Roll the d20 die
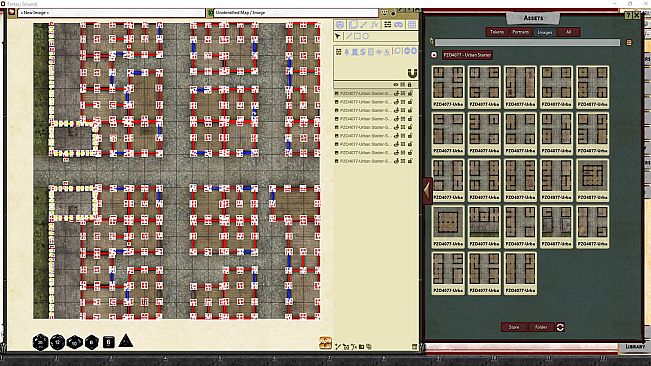Image resolution: width=651 pixels, height=366 pixels. [40, 342]
